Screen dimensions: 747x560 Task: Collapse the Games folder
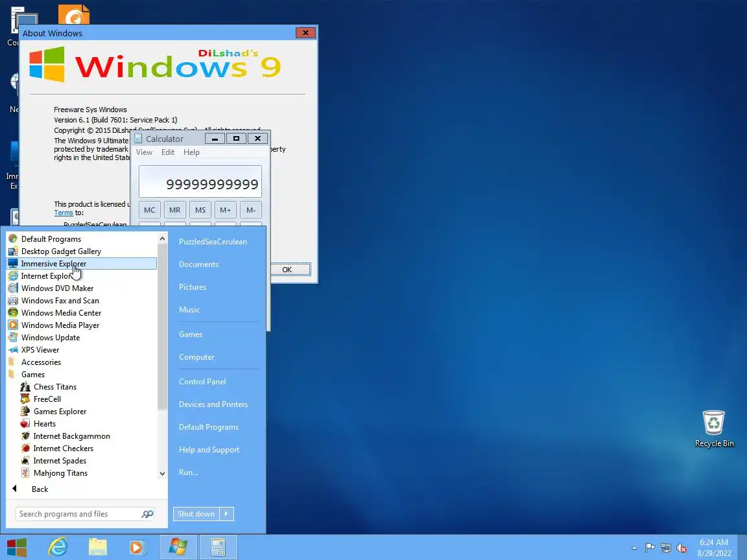[33, 375]
